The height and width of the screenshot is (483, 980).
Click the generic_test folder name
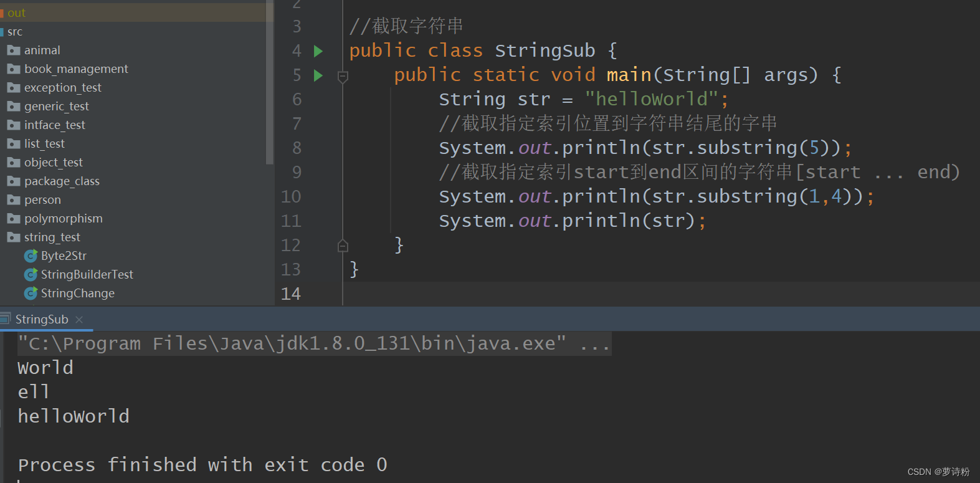(57, 106)
